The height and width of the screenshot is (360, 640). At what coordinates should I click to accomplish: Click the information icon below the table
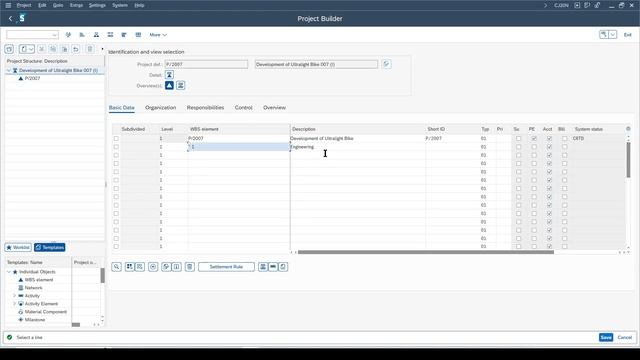point(176,267)
